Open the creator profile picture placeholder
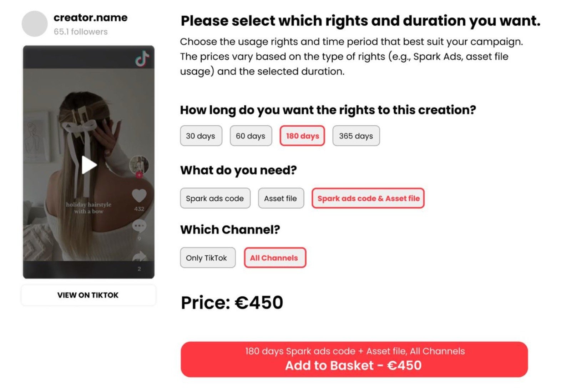 (35, 24)
